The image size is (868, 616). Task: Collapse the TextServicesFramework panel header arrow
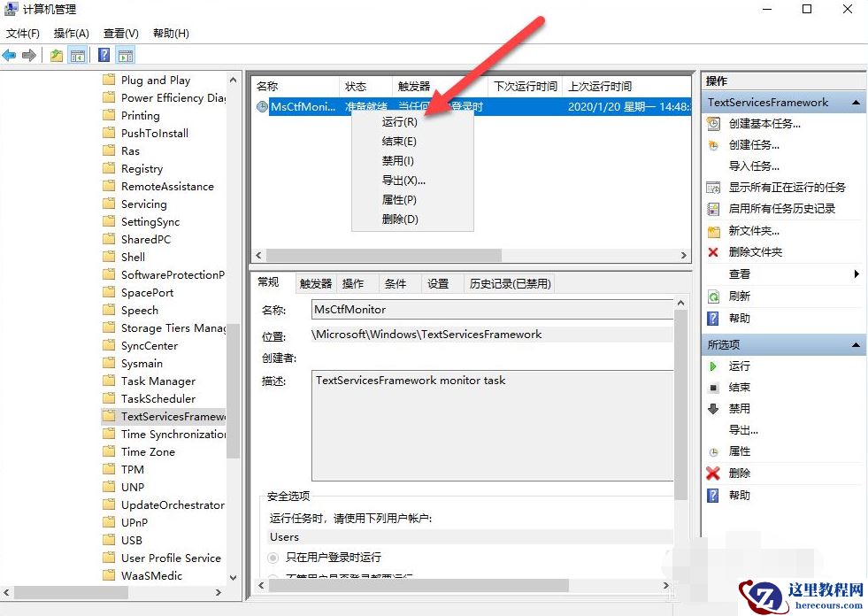point(856,102)
